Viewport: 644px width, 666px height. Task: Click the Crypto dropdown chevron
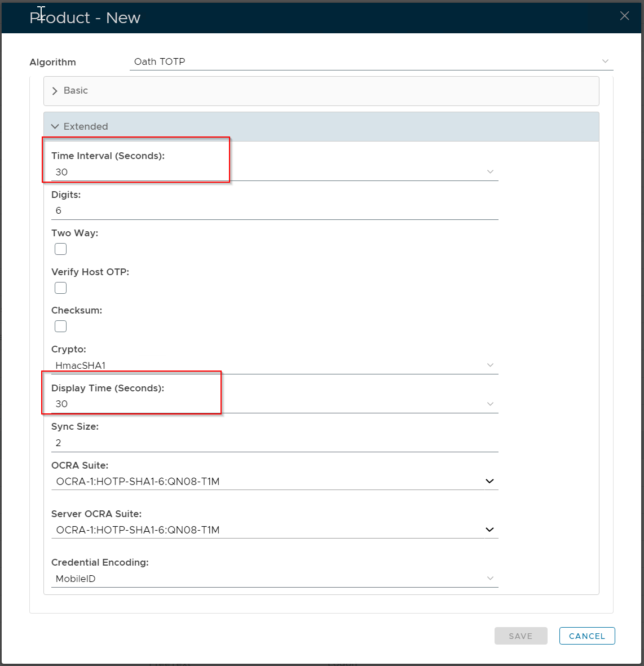pos(490,365)
